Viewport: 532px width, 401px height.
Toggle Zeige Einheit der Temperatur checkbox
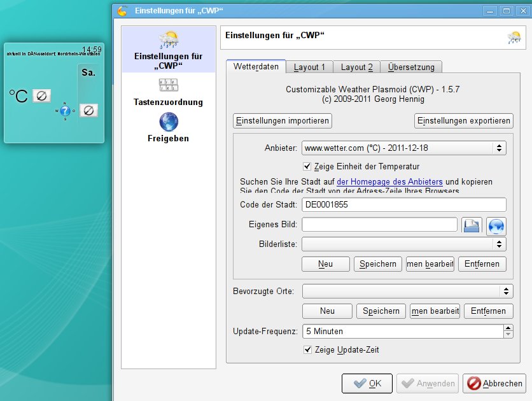[307, 167]
